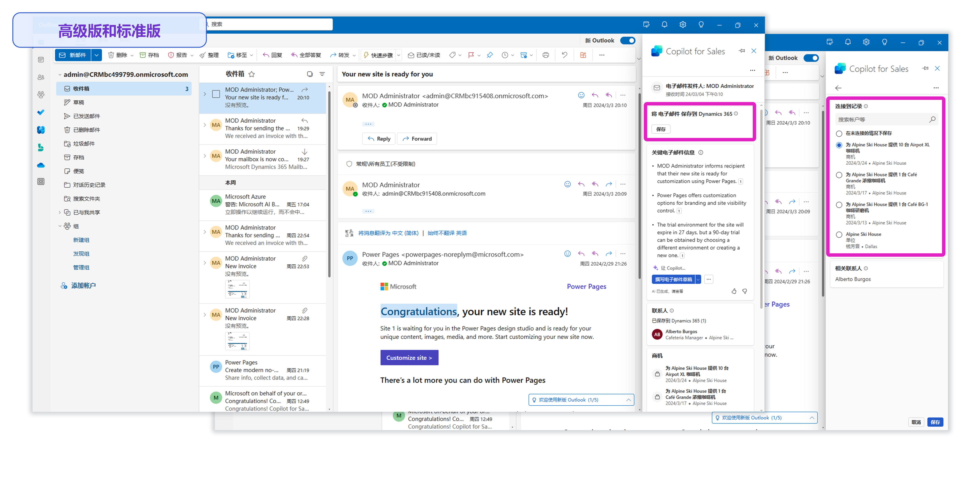
Task: Click the 搜索 input box at top
Action: point(270,24)
